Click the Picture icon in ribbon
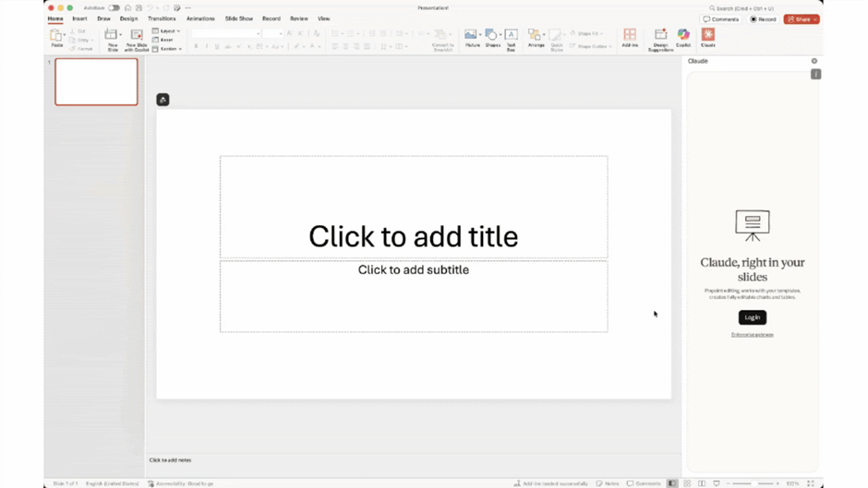868x488 pixels. (x=472, y=36)
